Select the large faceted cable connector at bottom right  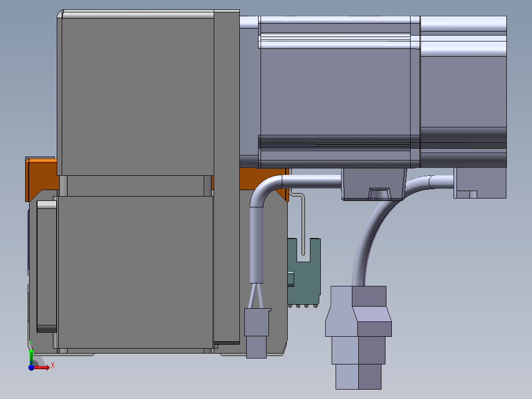(358, 338)
